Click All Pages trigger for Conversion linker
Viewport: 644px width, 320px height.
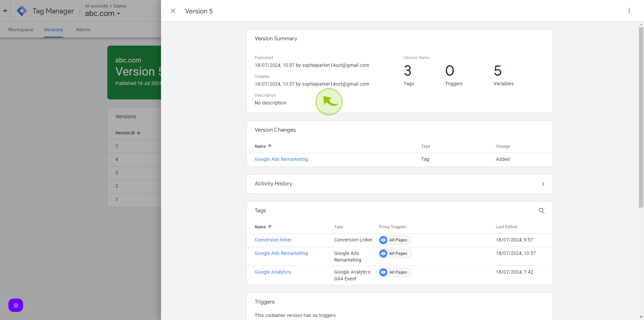[x=395, y=240]
